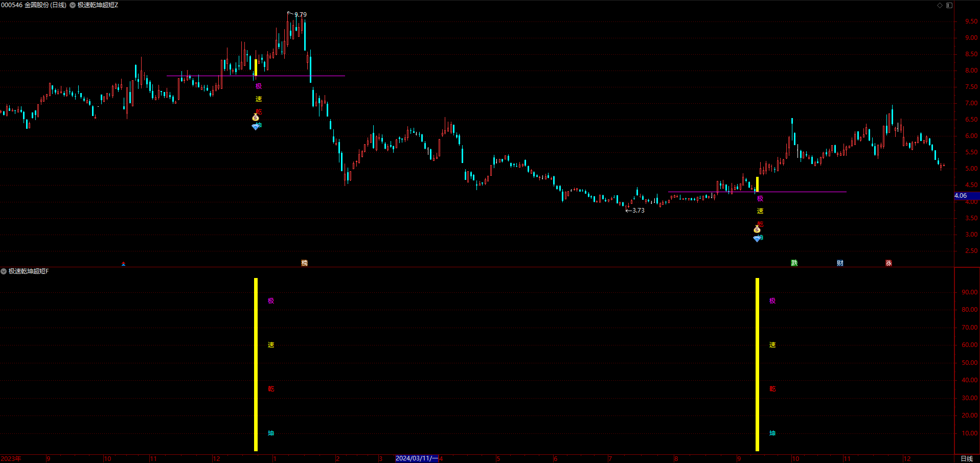Open the 极速乾坤超短F indicator dropdown arrow

click(x=4, y=271)
